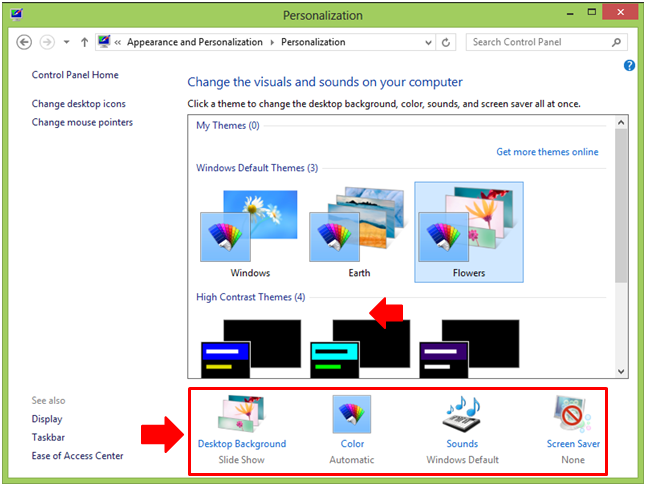Click the blue Help question mark icon
Image resolution: width=646 pixels, height=486 pixels.
point(629,65)
